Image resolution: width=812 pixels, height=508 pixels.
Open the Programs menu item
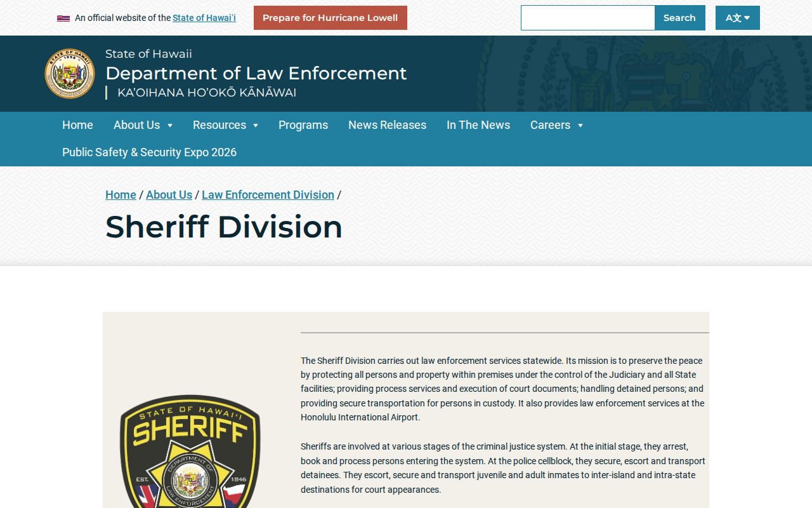[x=303, y=125]
